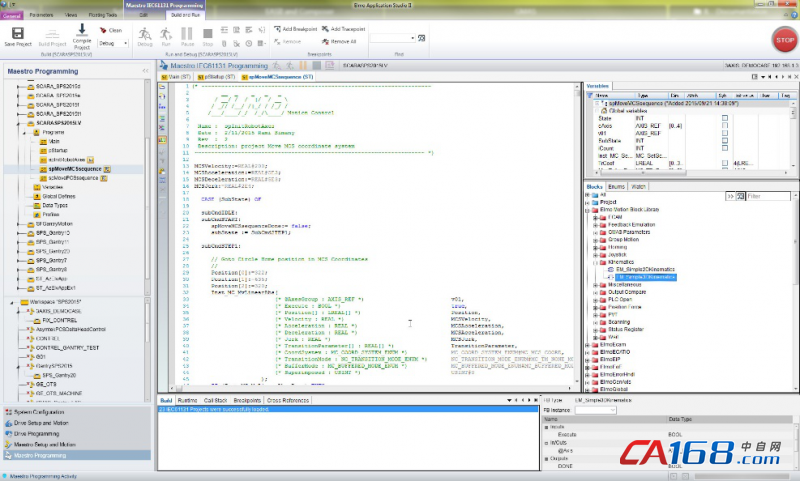Open the Parameters ribbon tab
800x481 pixels.
[41, 15]
